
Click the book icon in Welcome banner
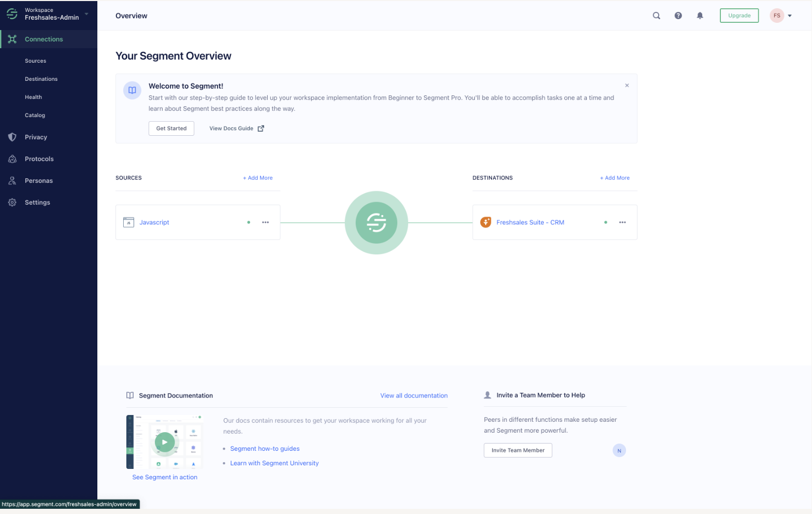coord(132,90)
